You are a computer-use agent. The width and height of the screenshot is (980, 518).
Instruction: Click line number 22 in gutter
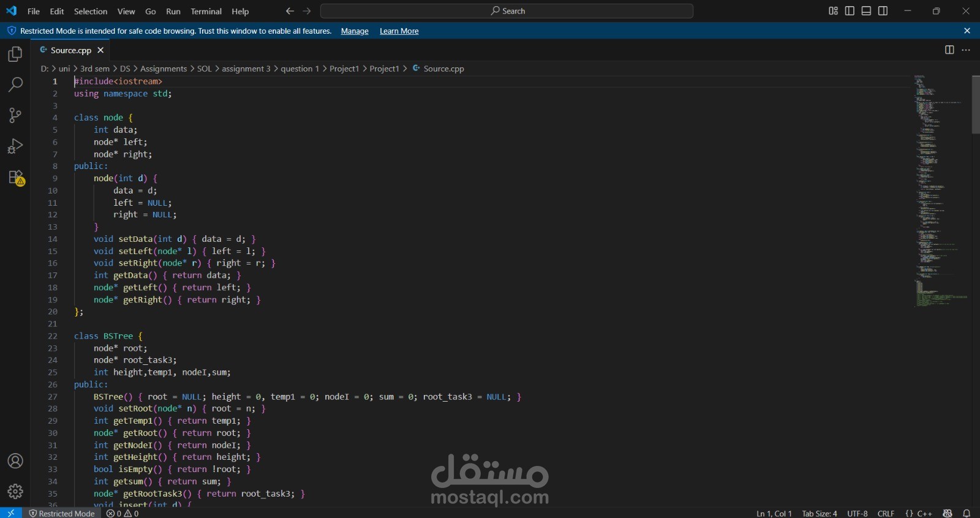coord(53,336)
